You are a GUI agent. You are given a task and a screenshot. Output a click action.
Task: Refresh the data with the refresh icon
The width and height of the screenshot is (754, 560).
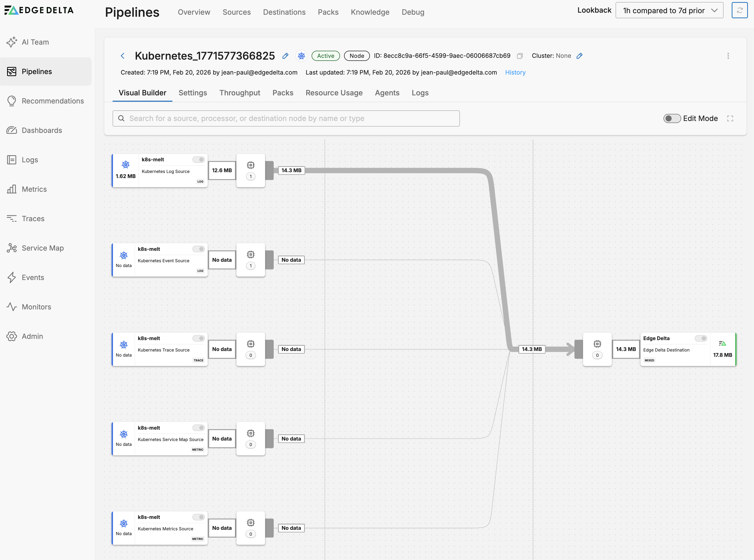click(740, 10)
